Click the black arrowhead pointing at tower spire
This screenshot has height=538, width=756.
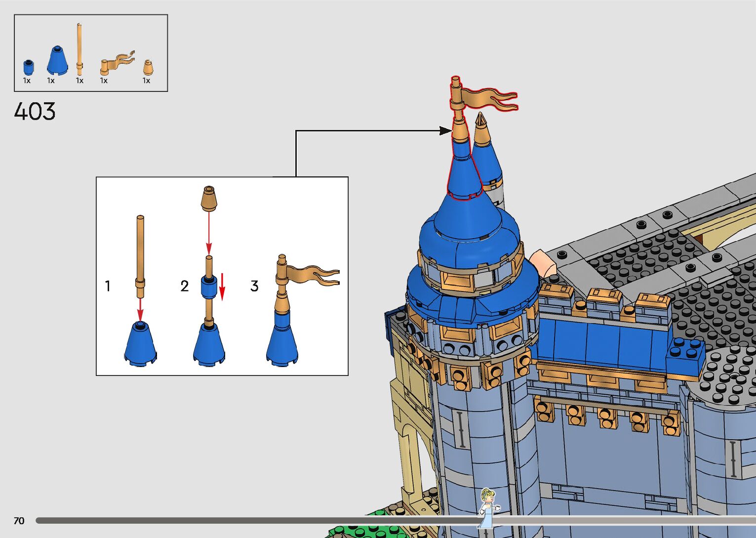tap(445, 131)
